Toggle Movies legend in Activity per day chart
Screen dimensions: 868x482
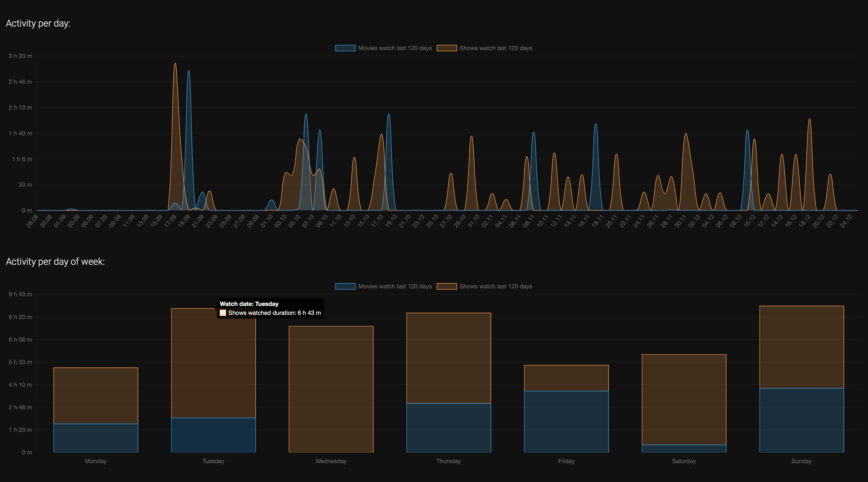(395, 48)
